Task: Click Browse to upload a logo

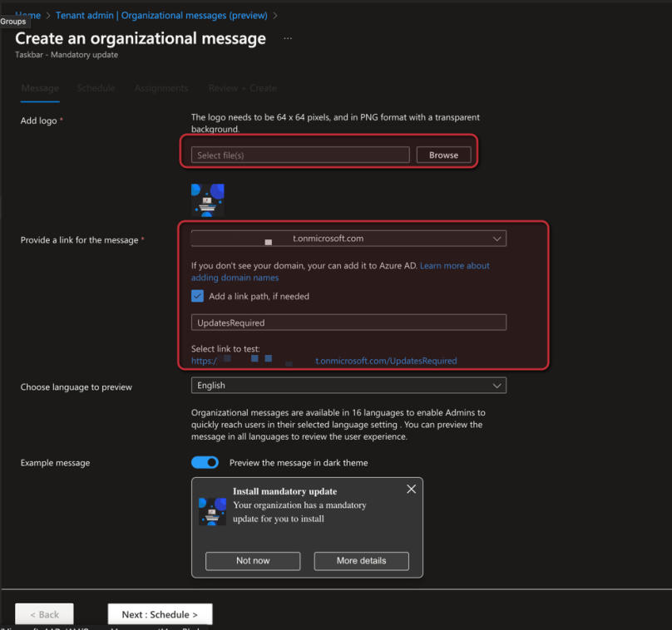Action: tap(443, 155)
